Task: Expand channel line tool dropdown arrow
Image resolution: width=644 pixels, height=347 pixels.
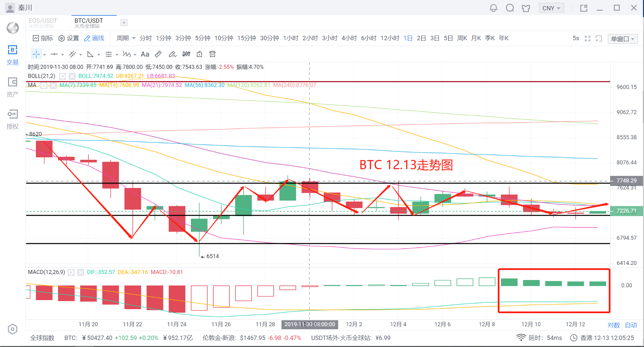Action: 80,55
